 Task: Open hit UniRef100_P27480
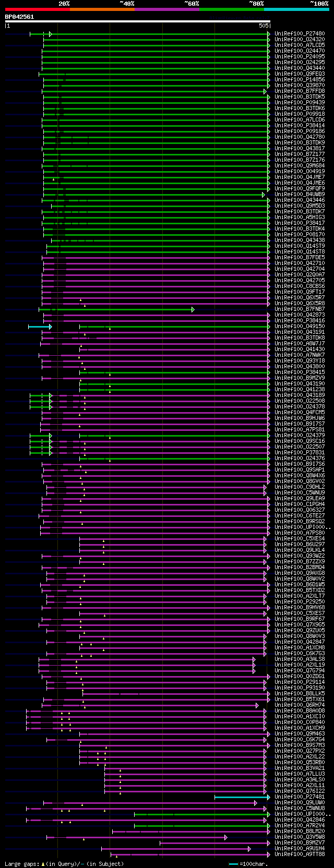tap(300, 34)
